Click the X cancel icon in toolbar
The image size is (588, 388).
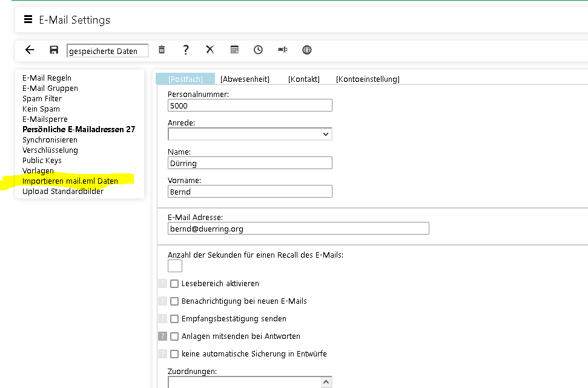pyautogui.click(x=210, y=50)
